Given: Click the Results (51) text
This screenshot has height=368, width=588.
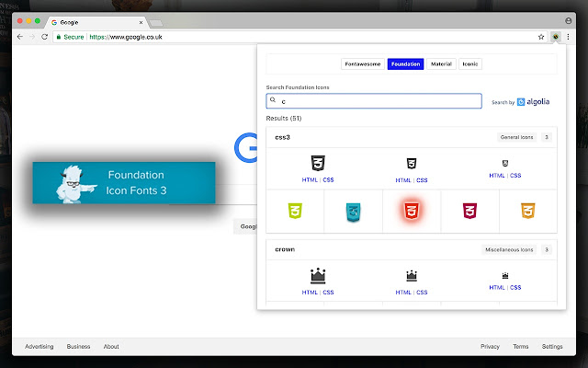Looking at the screenshot, I should [x=284, y=119].
